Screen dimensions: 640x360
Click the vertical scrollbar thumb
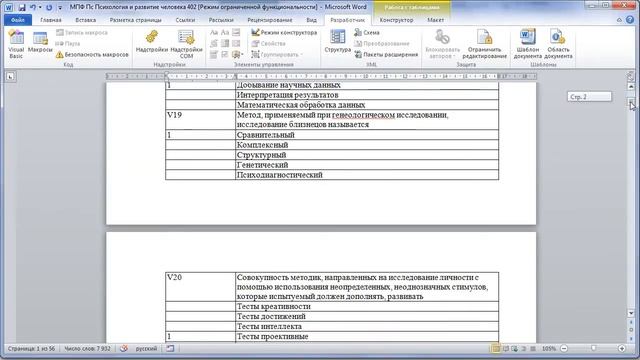click(x=631, y=102)
